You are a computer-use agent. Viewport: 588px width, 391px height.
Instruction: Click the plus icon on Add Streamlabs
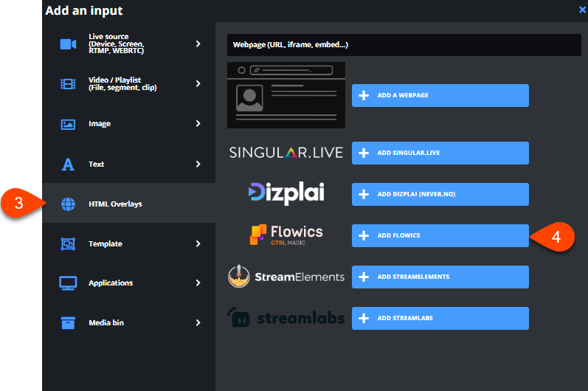[364, 318]
